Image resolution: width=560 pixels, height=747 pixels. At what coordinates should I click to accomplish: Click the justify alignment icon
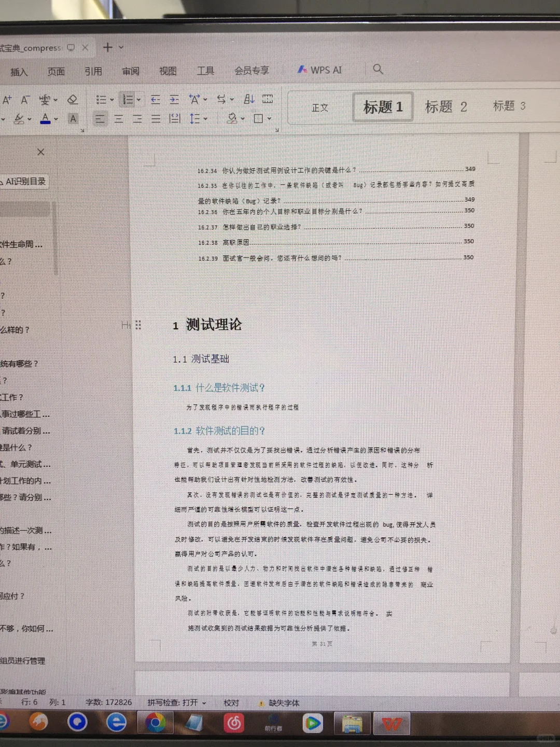point(155,119)
